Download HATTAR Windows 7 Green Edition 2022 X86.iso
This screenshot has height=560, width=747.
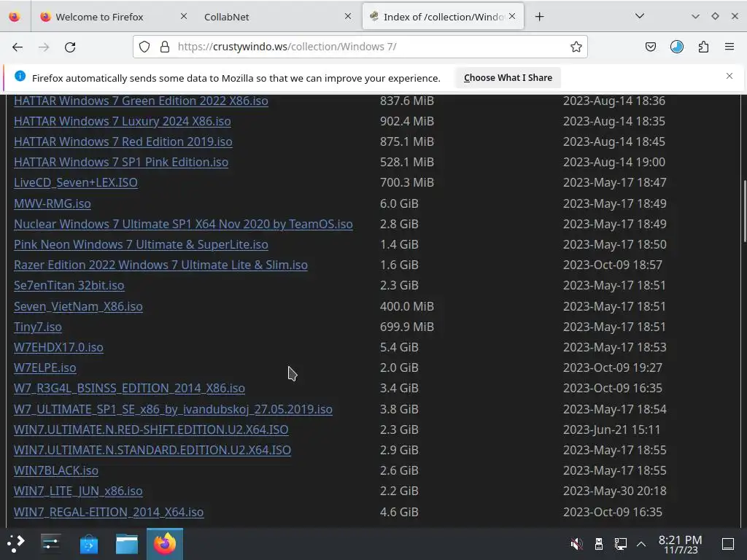point(141,101)
